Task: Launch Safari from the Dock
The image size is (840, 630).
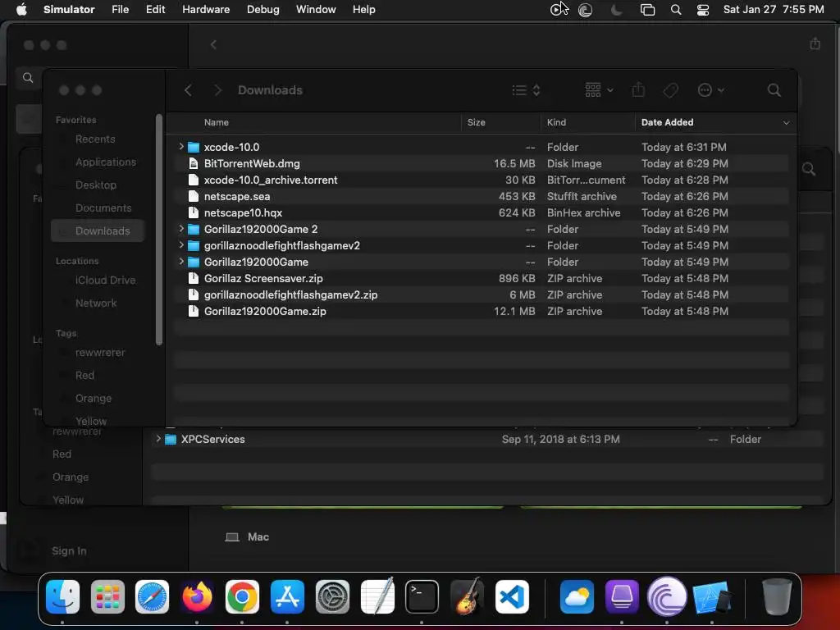Action: point(152,597)
